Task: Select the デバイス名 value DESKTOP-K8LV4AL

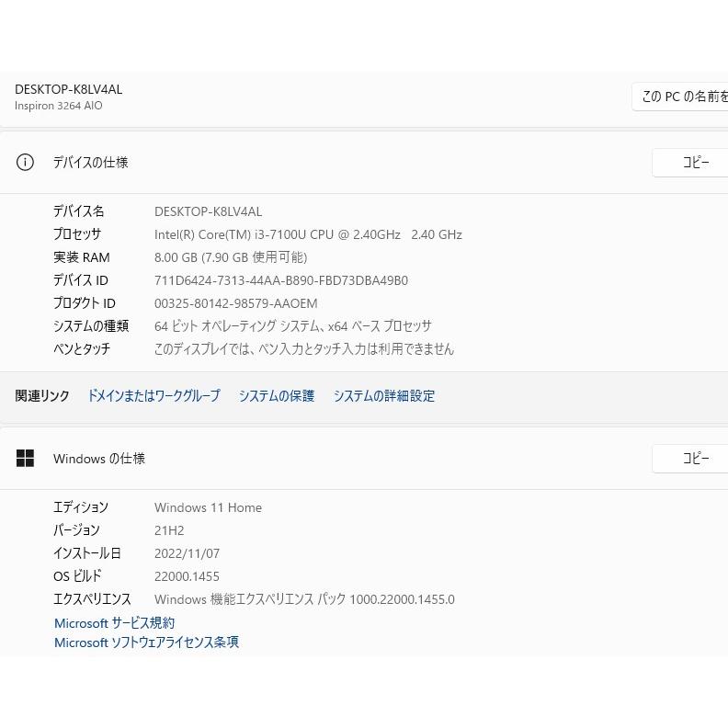Action: (x=208, y=211)
